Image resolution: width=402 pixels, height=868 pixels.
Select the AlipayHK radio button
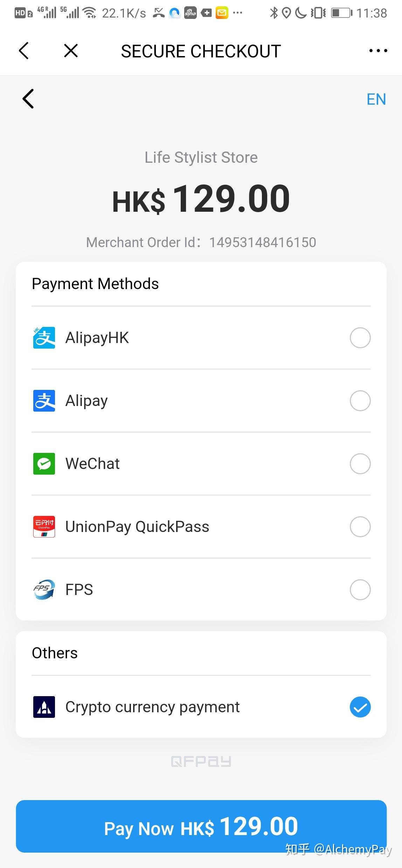pyautogui.click(x=360, y=337)
